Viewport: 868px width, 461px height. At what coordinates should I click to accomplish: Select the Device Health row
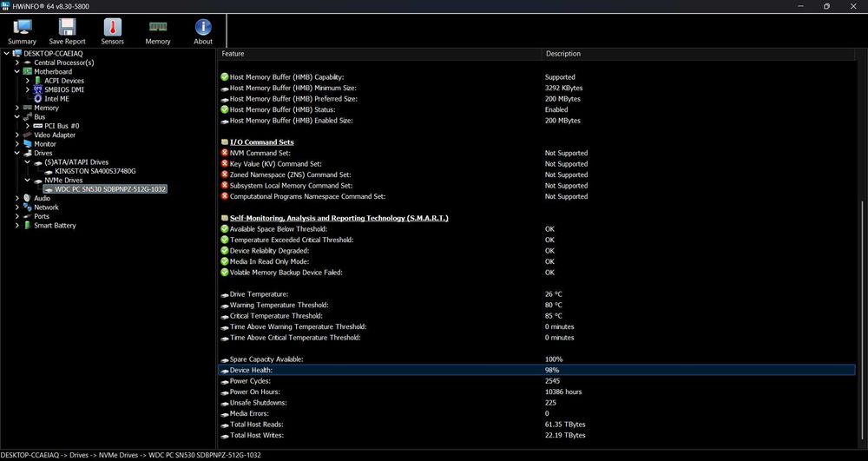[537, 370]
